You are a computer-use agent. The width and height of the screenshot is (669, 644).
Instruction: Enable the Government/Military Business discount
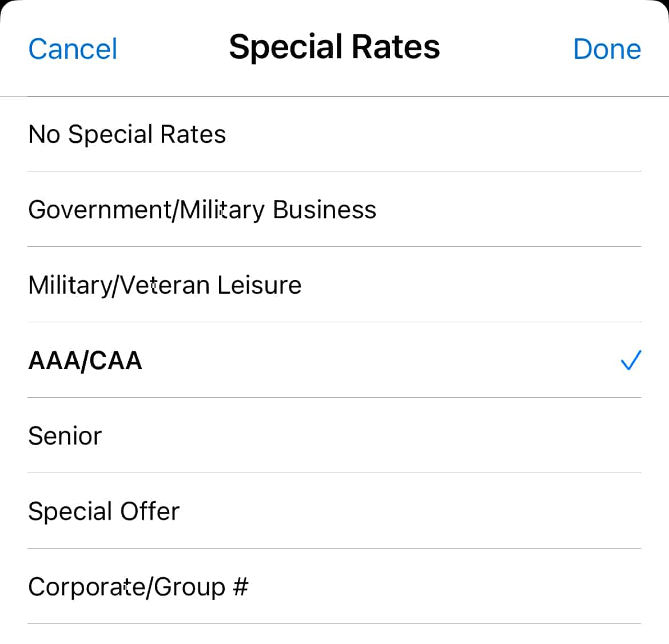click(x=202, y=209)
